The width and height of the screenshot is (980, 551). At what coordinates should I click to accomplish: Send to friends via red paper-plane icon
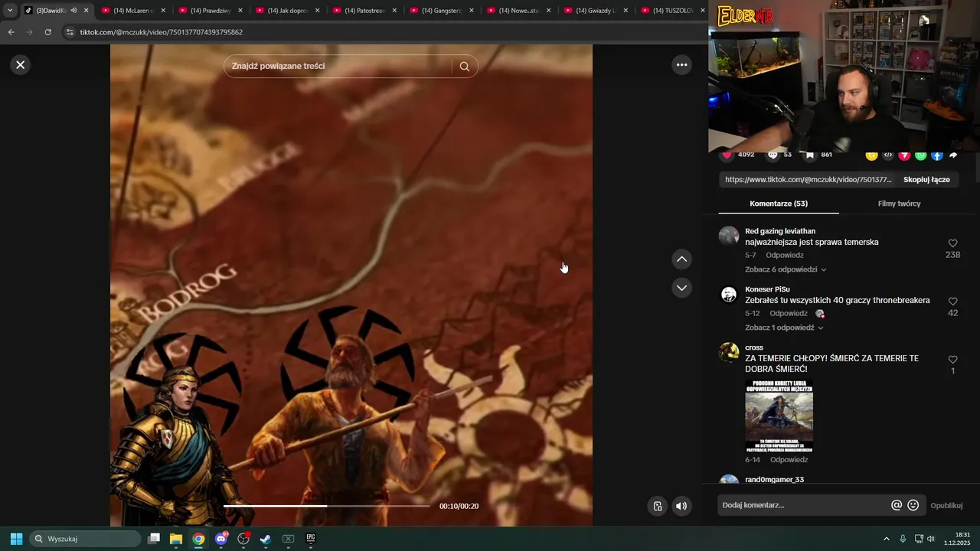click(904, 155)
